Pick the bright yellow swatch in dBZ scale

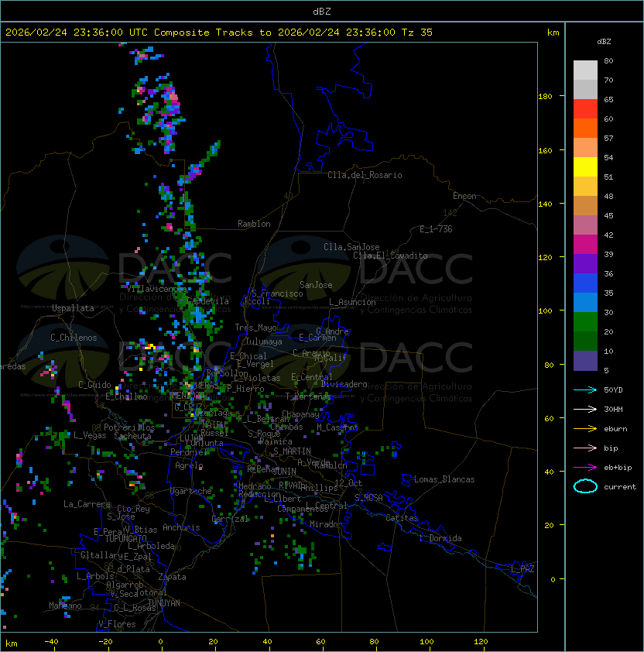tap(585, 167)
